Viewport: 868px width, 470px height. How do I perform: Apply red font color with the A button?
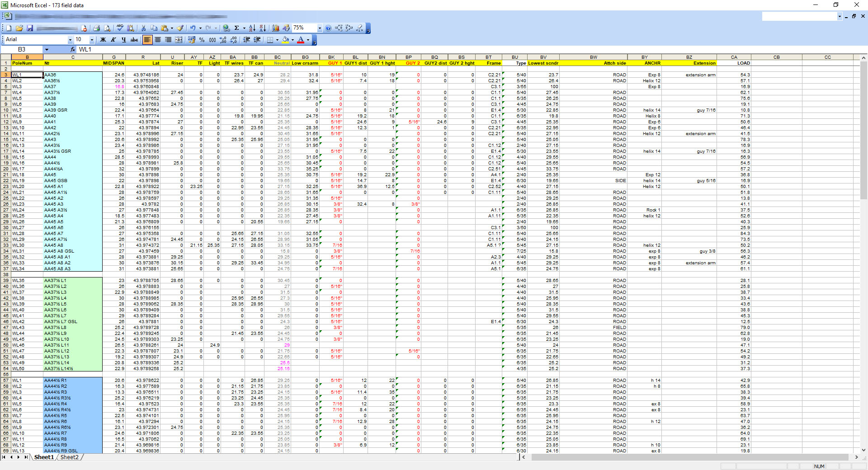(301, 40)
